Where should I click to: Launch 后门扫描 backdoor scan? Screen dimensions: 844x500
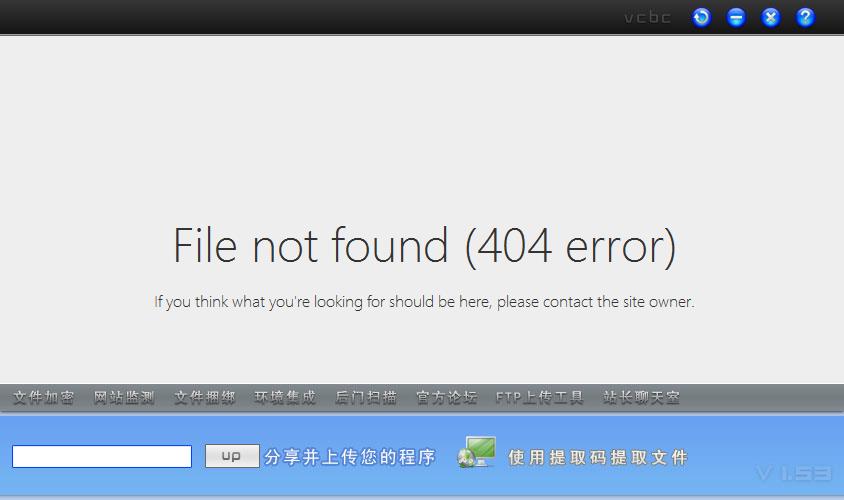point(366,398)
